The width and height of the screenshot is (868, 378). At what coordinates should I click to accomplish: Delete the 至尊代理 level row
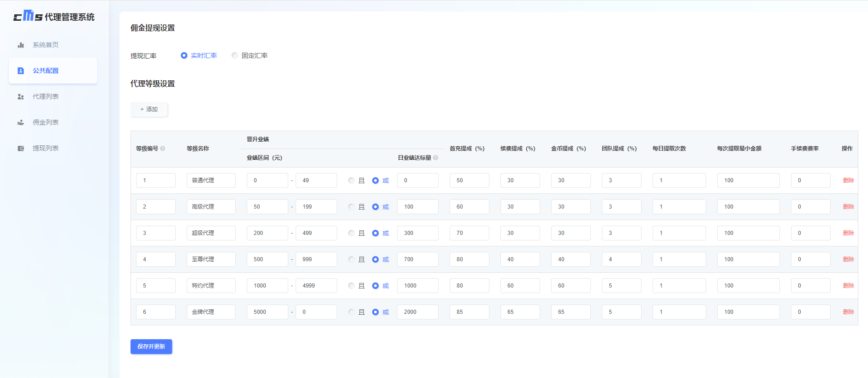tap(848, 259)
